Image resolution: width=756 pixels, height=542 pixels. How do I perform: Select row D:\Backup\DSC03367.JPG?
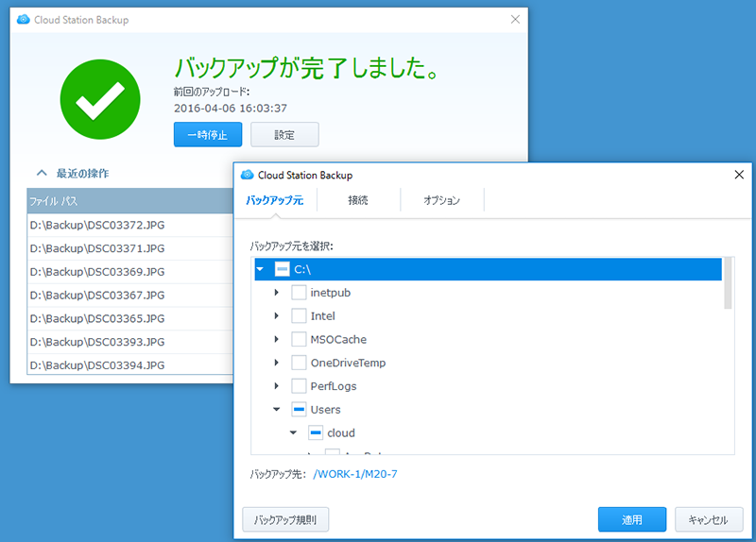click(130, 295)
